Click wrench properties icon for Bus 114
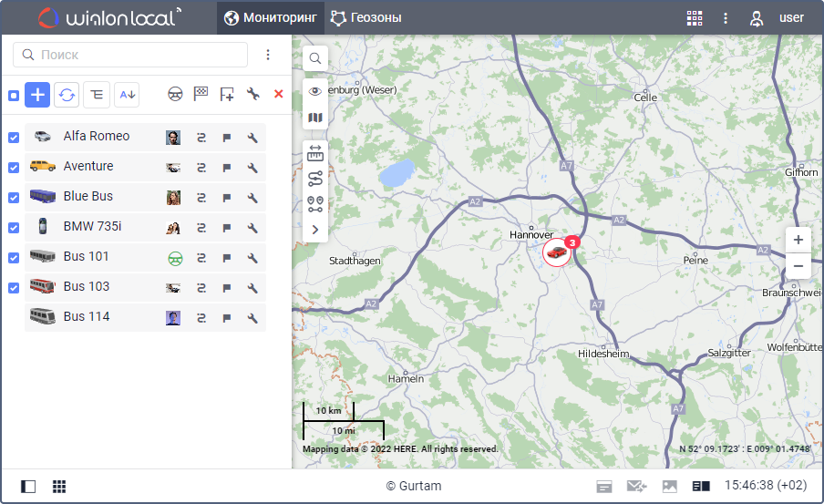 click(x=252, y=318)
